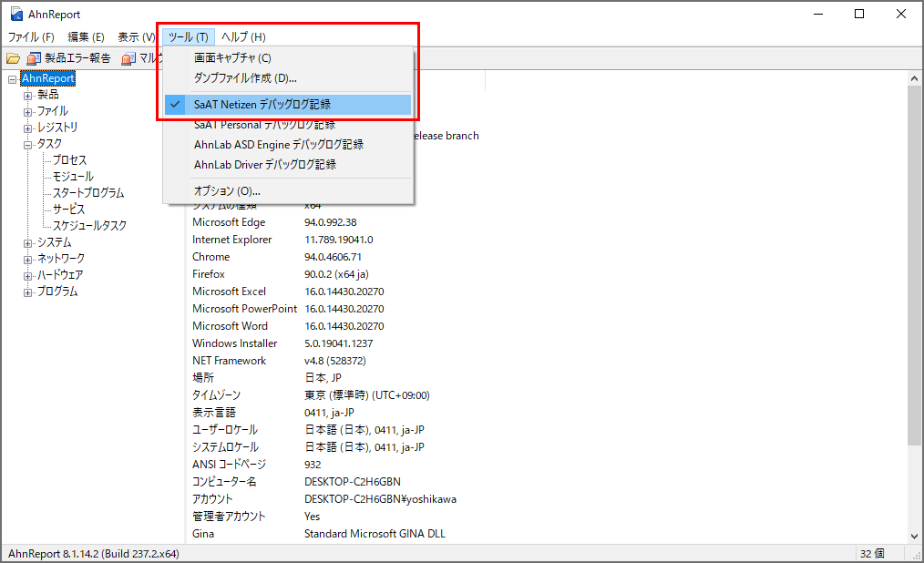
Task: Enable AhnLab Driver デバッグログ記録
Action: click(288, 165)
